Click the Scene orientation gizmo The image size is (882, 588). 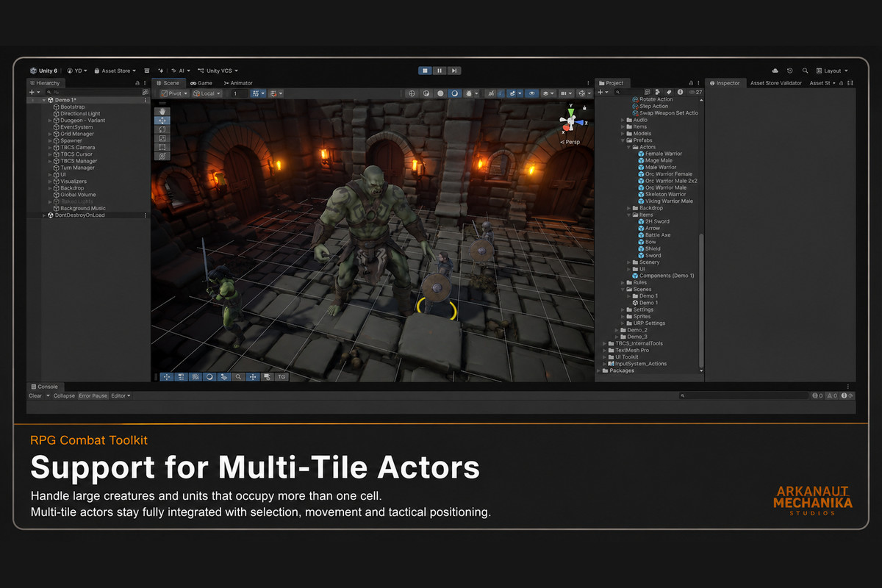(x=572, y=120)
